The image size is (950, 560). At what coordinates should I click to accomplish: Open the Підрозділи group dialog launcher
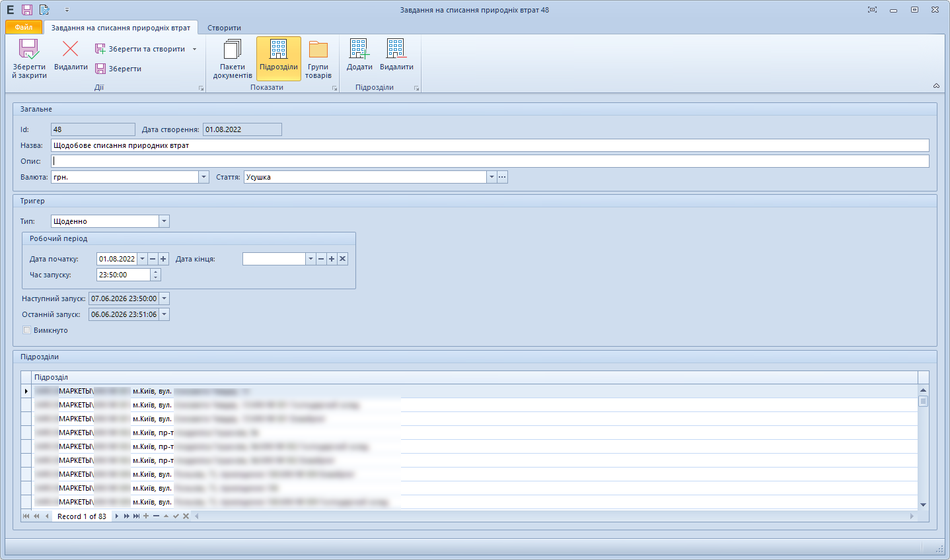click(417, 88)
